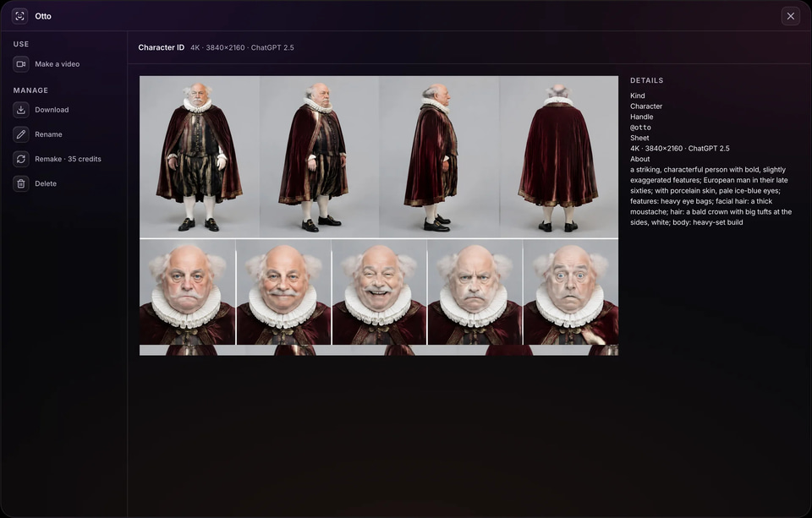Click the DETAILS section heading

click(x=646, y=80)
